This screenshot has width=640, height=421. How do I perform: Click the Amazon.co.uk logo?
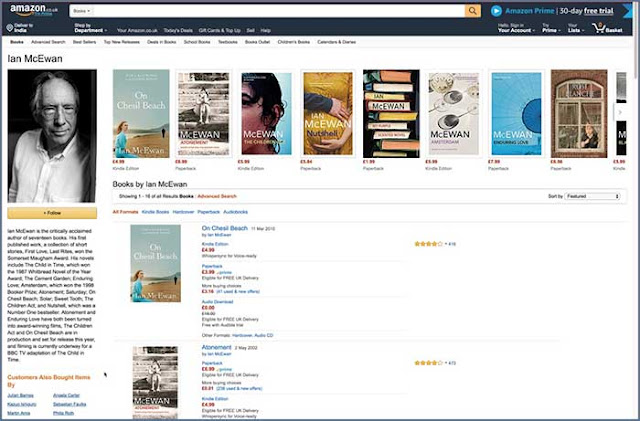[x=34, y=10]
